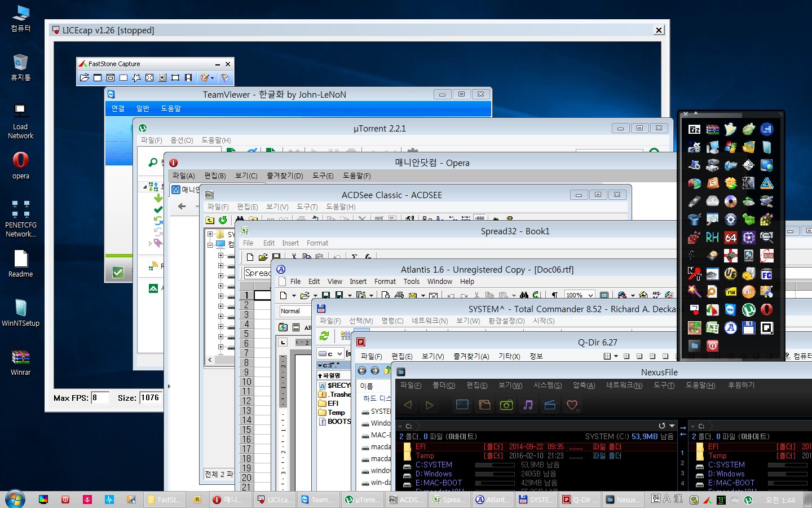Open the Insert menu in Spread32

click(290, 243)
